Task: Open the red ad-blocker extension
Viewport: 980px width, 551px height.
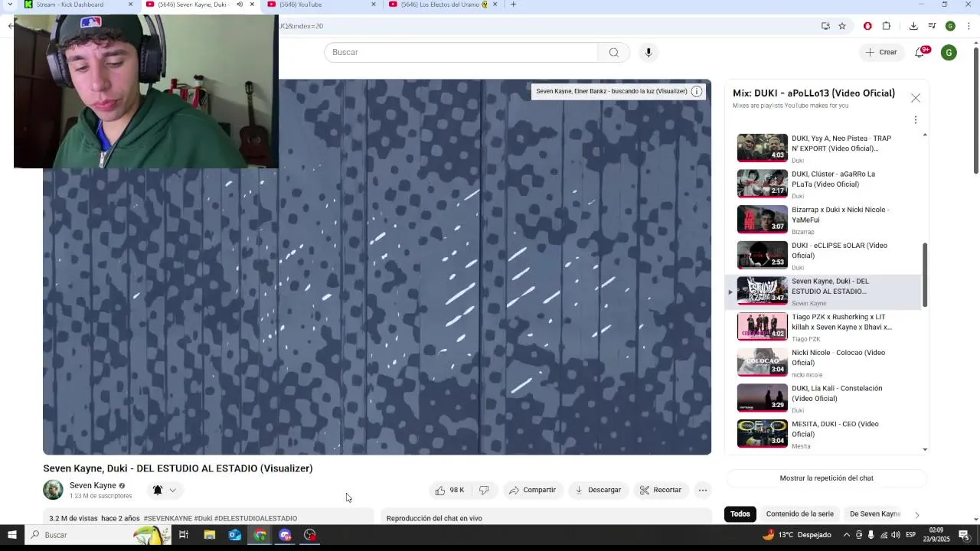Action: pyautogui.click(x=867, y=26)
